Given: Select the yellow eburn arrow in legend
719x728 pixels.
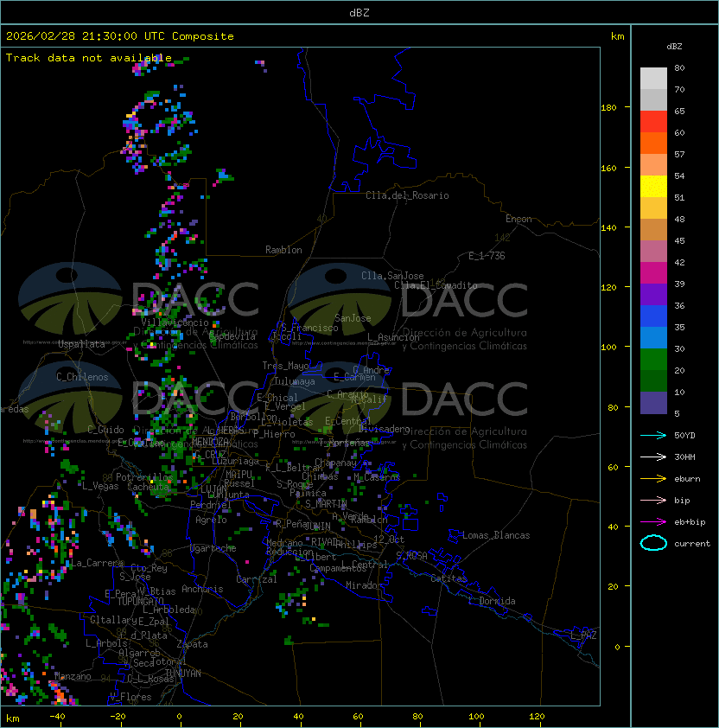Looking at the screenshot, I should 654,478.
